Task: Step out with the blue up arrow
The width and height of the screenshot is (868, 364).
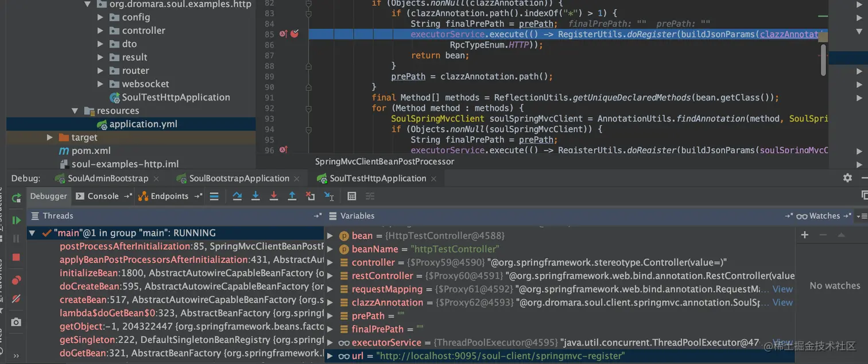Action: coord(292,196)
